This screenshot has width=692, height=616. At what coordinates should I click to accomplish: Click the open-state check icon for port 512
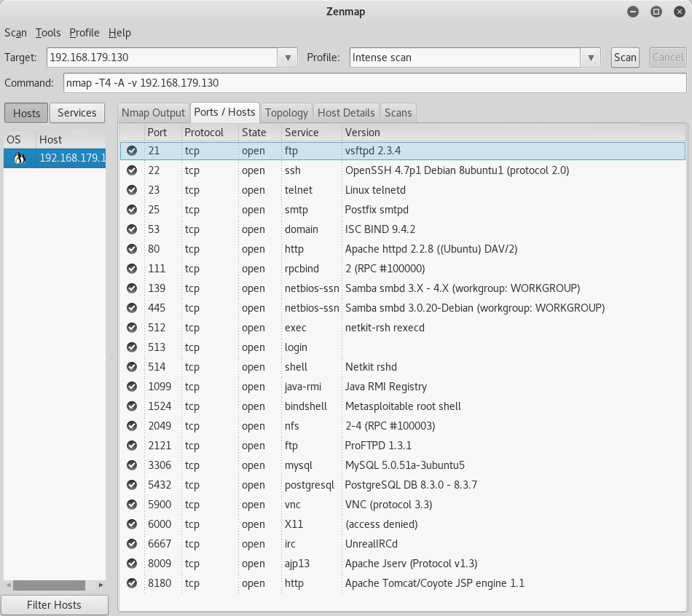(x=132, y=328)
